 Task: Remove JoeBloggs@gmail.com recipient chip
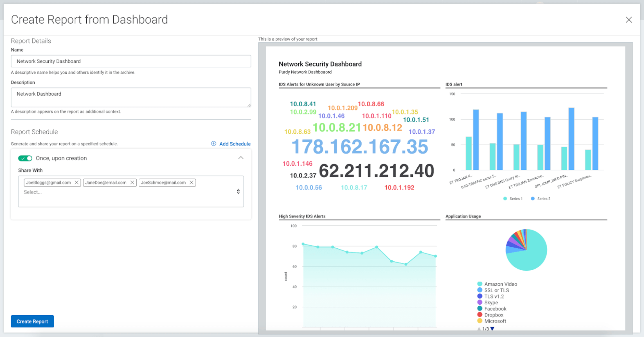pos(76,183)
